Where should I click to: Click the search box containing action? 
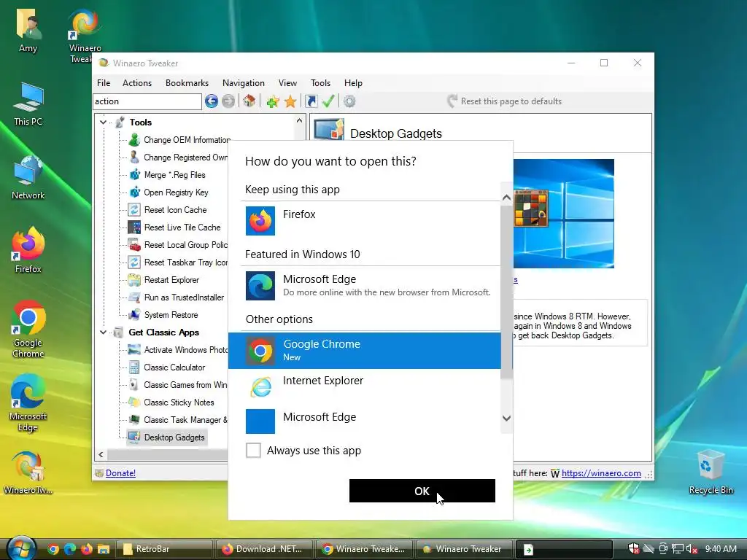(147, 101)
